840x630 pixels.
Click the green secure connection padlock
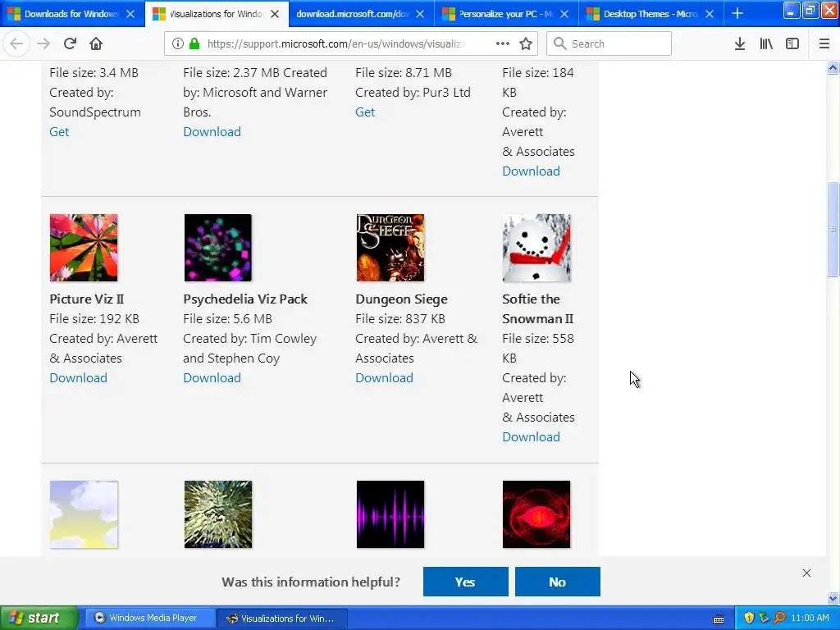point(194,43)
